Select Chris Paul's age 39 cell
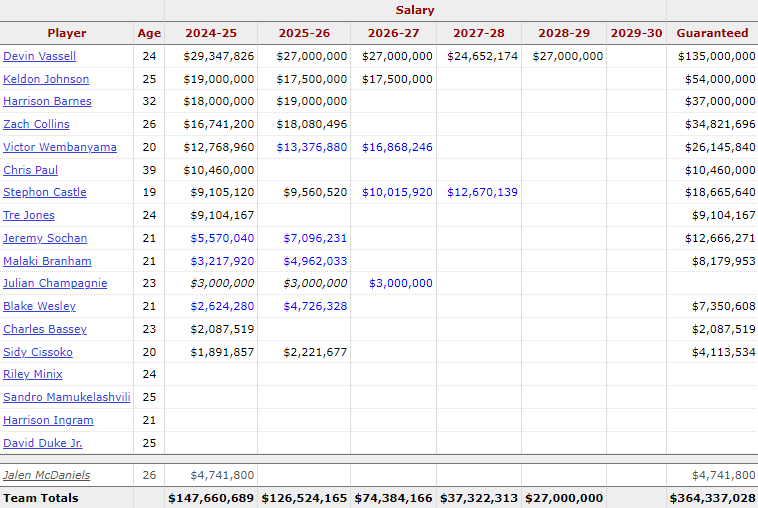This screenshot has width=758, height=508. click(149, 170)
